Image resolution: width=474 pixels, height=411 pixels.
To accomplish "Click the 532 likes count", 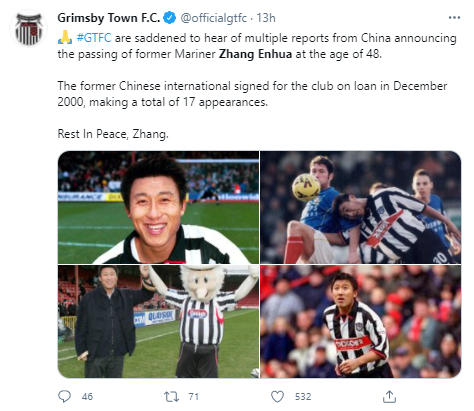I will tap(303, 397).
